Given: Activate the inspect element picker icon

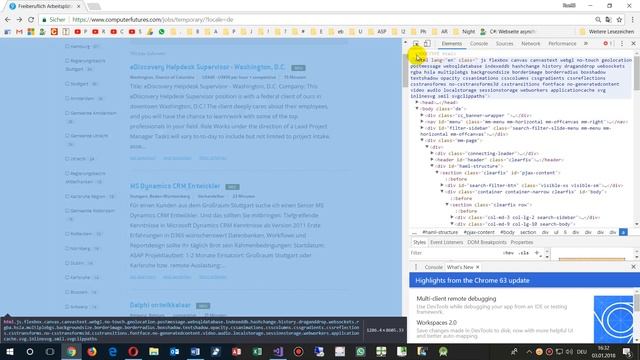Looking at the screenshot, I should [x=416, y=44].
